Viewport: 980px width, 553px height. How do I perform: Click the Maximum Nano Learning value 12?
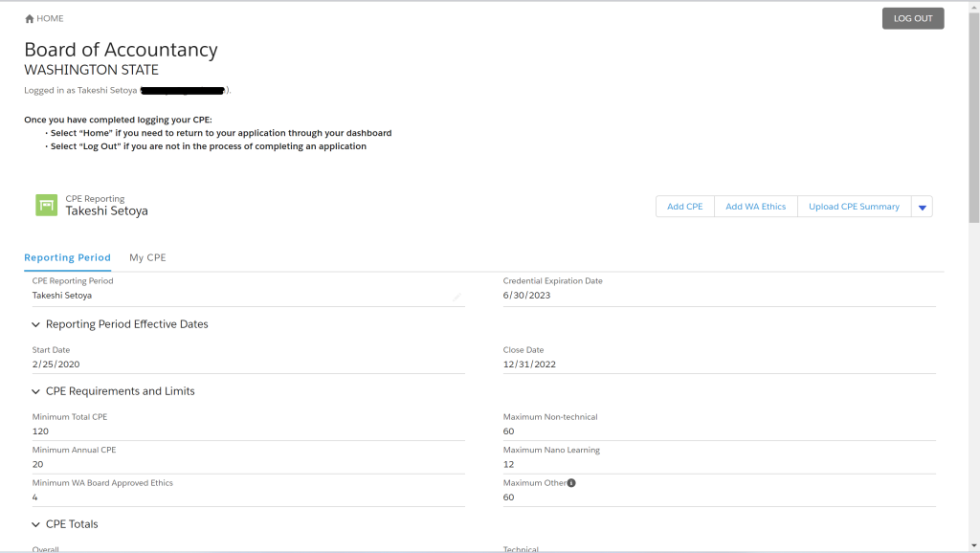[509, 464]
